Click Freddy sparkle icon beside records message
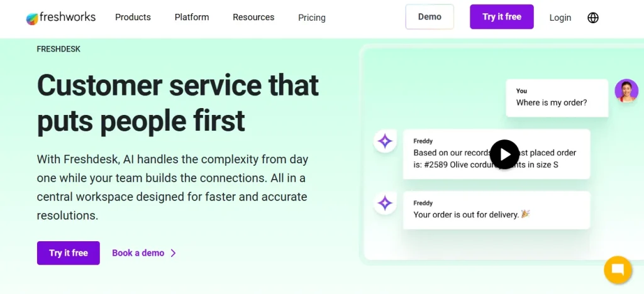The height and width of the screenshot is (294, 644). (385, 141)
